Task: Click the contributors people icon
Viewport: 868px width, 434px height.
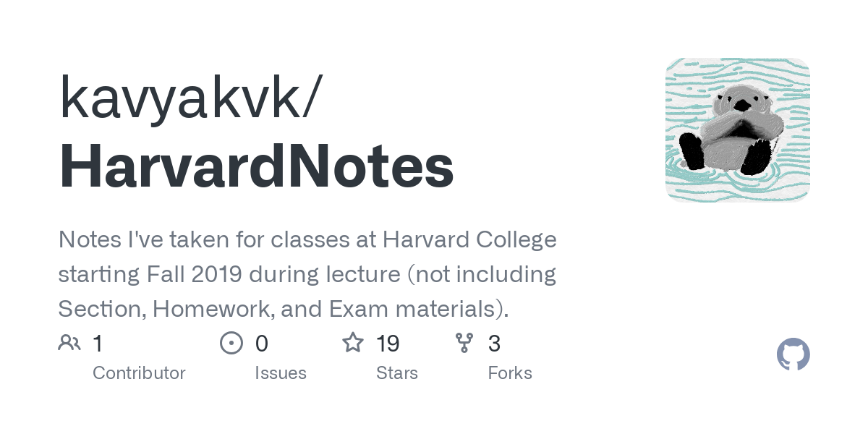Action: (69, 343)
